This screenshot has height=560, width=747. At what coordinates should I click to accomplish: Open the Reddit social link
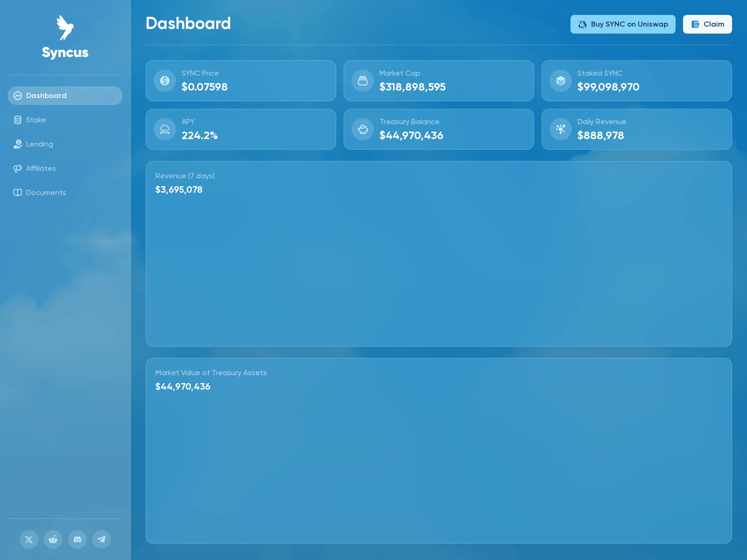(x=53, y=539)
